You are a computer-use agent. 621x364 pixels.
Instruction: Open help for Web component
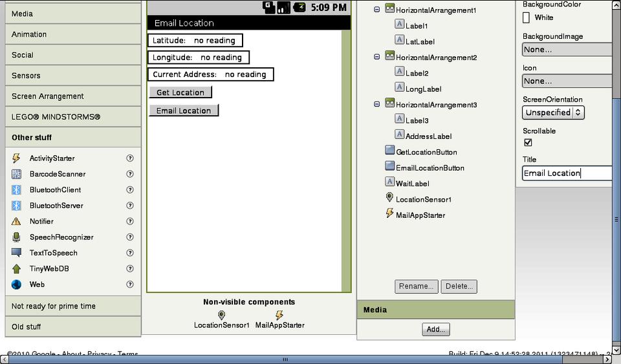[x=130, y=284]
